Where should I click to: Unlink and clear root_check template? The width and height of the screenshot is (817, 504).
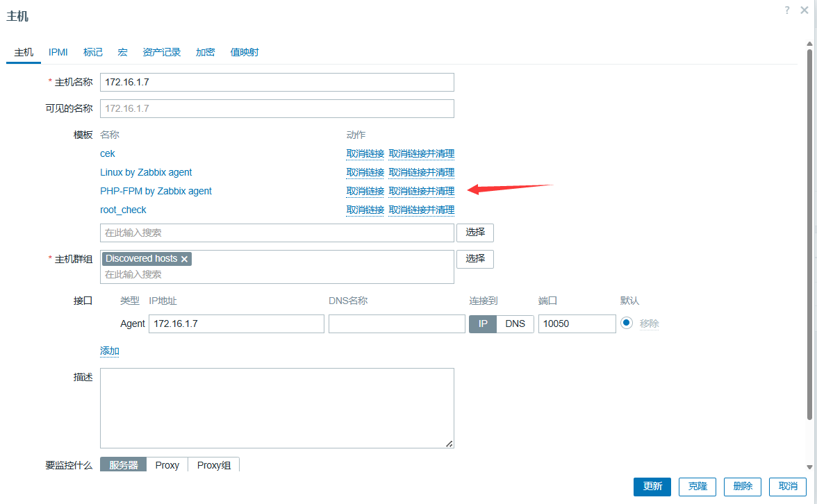421,210
